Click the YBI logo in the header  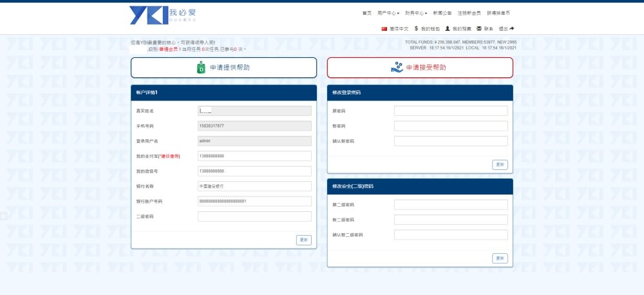pos(163,15)
